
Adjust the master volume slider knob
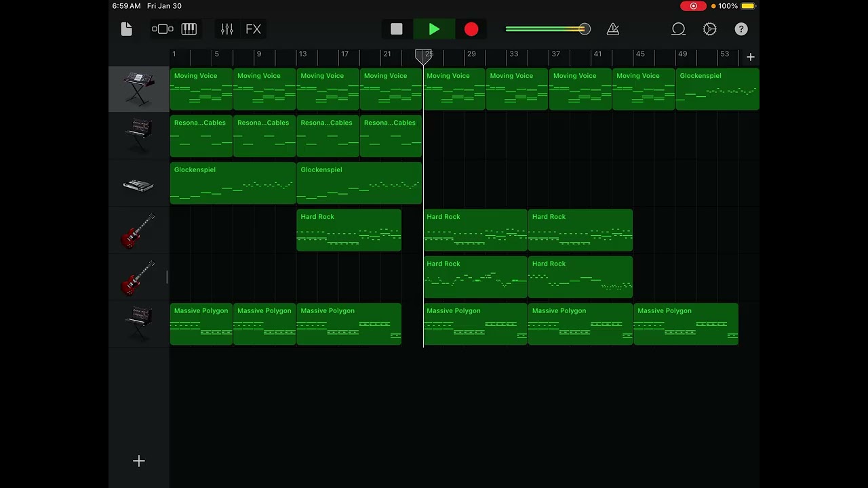pyautogui.click(x=585, y=29)
